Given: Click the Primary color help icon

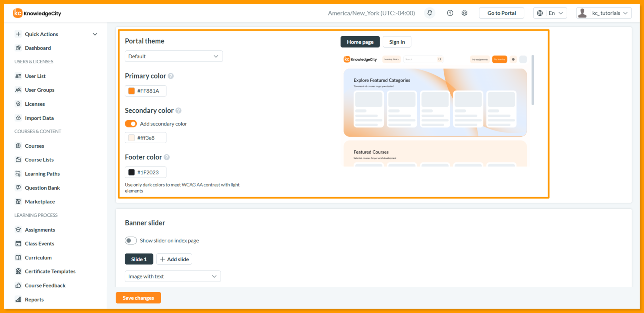Looking at the screenshot, I should (171, 76).
